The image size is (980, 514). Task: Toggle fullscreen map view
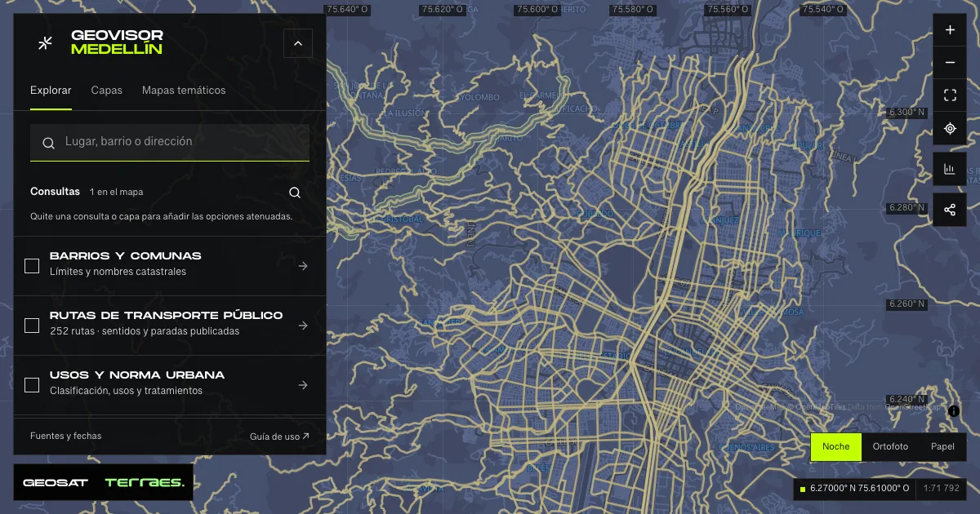pyautogui.click(x=950, y=95)
